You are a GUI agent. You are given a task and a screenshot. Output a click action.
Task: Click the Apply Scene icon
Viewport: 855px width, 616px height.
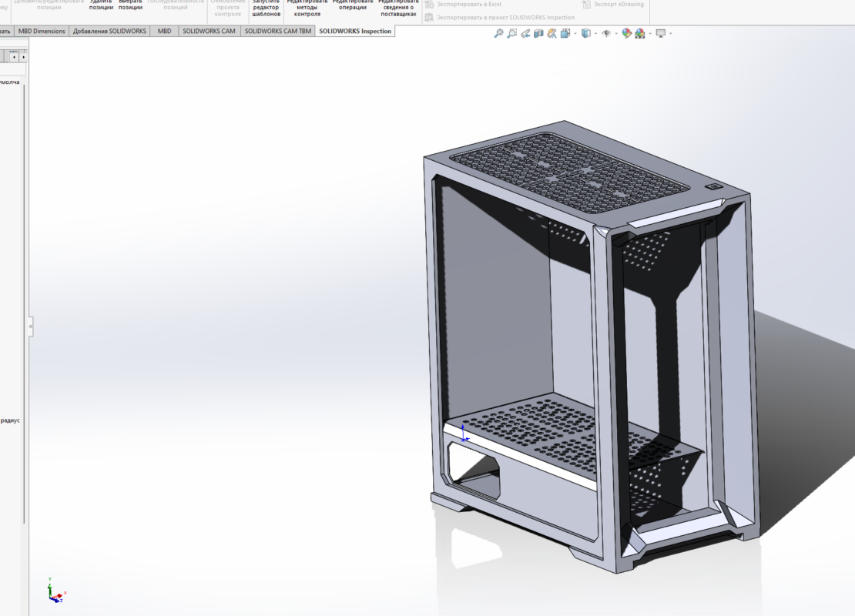coord(640,33)
